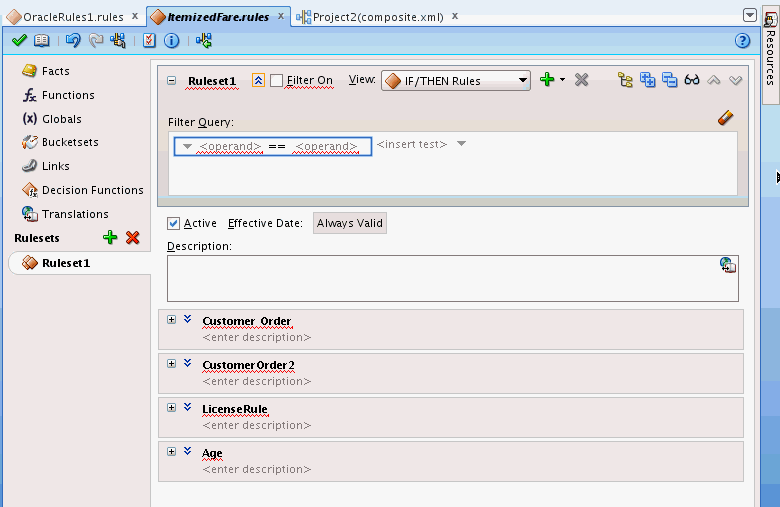The height and width of the screenshot is (507, 780).
Task: Open the tab list dropdown button
Action: [750, 15]
